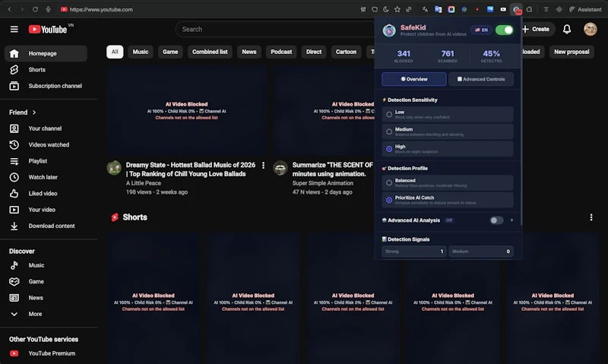Filter by New proposal chip
The image size is (608, 364).
point(572,52)
